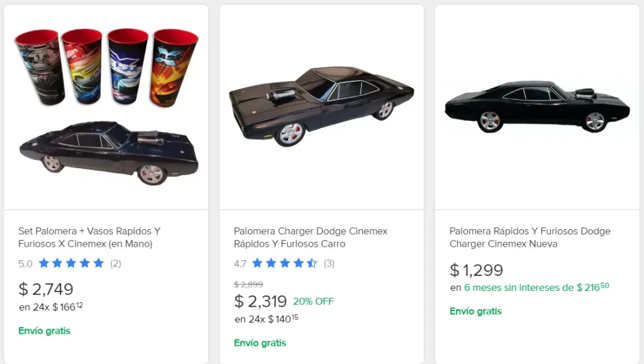
Task: Click the (2) review count
Action: point(116,263)
